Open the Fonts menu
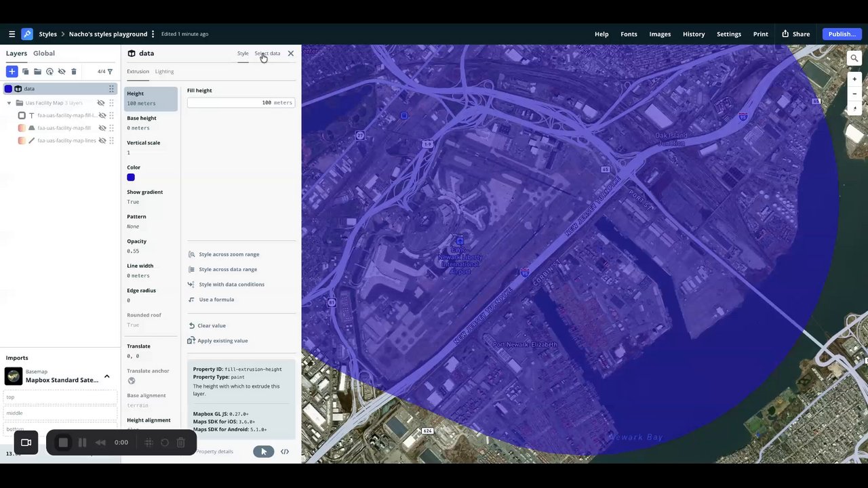Screen dimensions: 868x488 click(629, 34)
